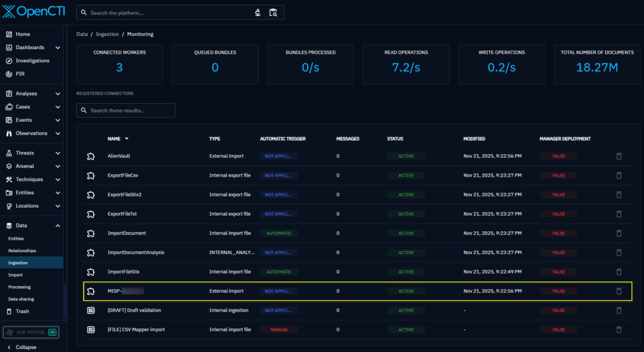
Task: Click the icon next to CSV Mapper import
Action: pyautogui.click(x=91, y=329)
